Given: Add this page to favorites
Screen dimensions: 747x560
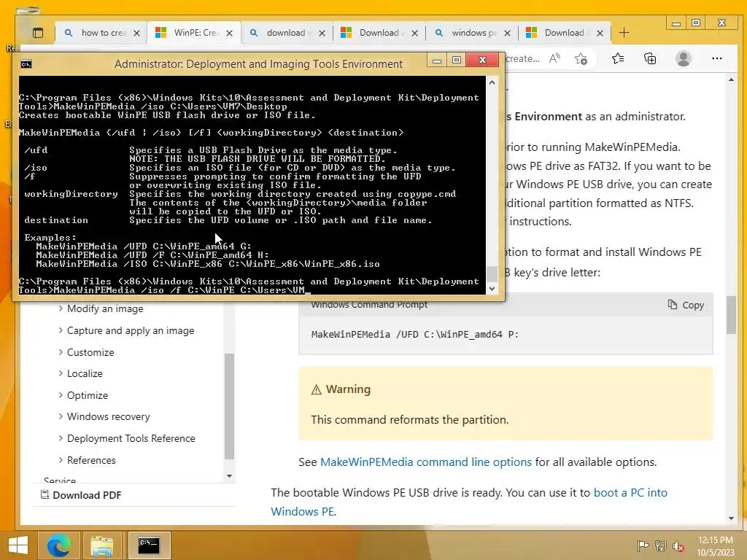Looking at the screenshot, I should 581,58.
